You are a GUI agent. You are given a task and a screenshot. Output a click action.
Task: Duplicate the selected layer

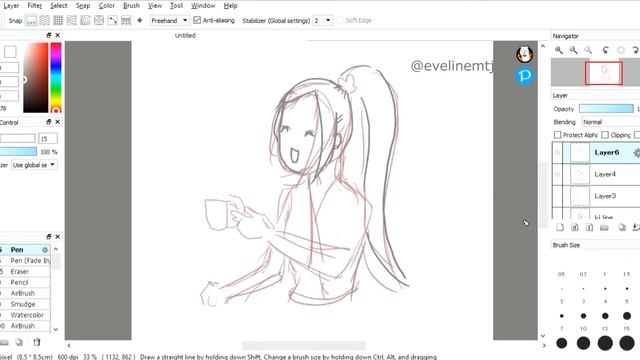click(622, 227)
